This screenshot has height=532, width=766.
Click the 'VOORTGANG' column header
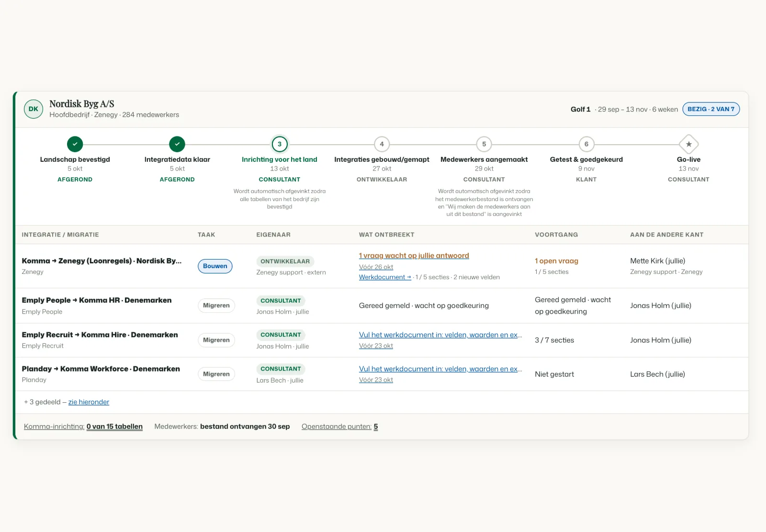556,235
